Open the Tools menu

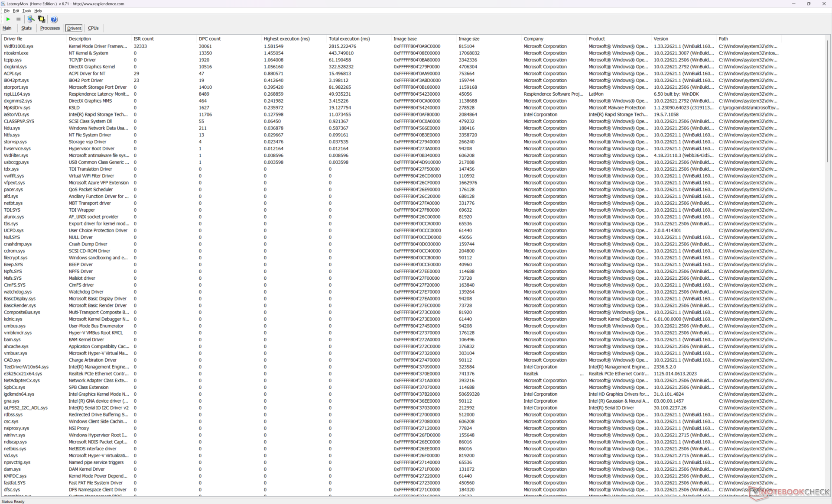(26, 11)
